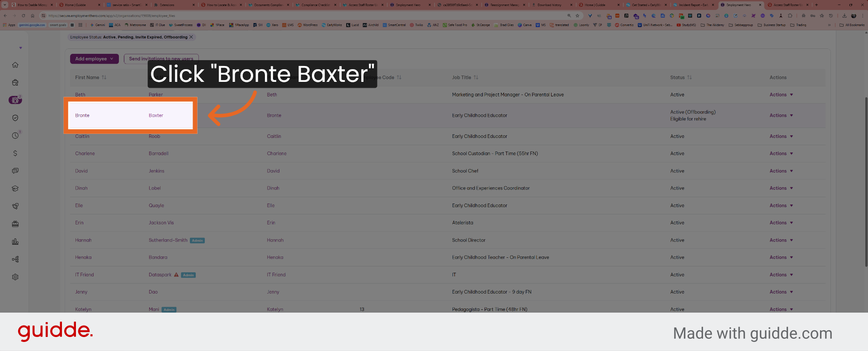Open Actions dropdown for Dinah Lobel
This screenshot has width=868, height=351.
781,188
